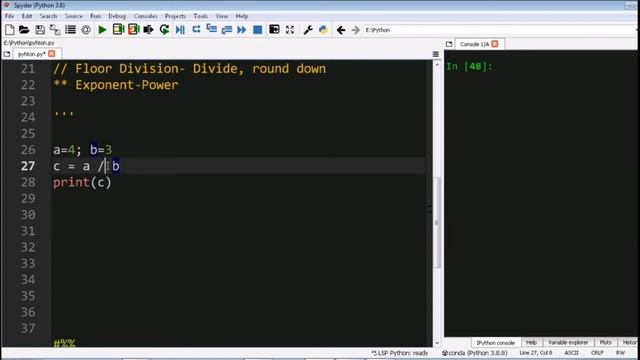Open the editor options hamburger menu

click(x=436, y=54)
